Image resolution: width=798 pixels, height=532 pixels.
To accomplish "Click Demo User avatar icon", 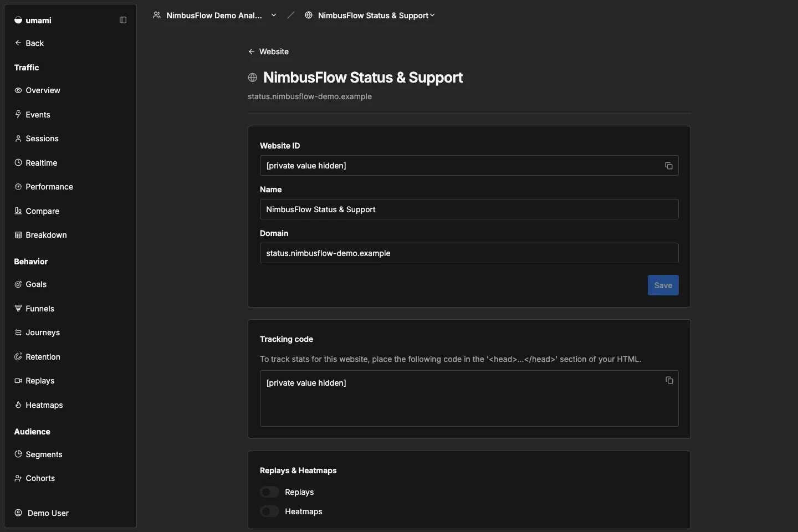I will tap(18, 513).
